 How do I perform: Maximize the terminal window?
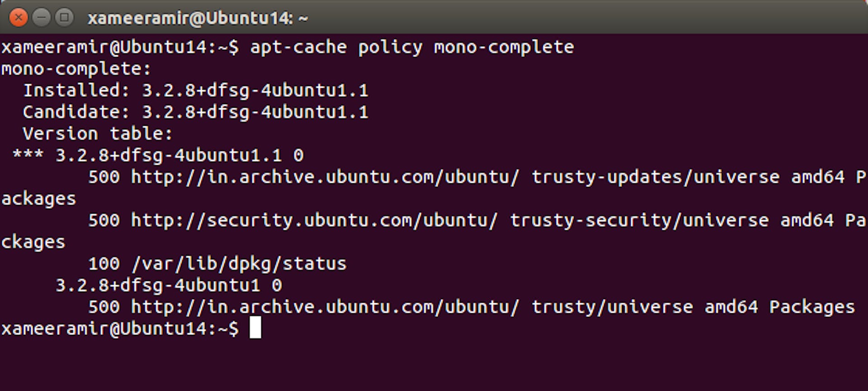pos(64,18)
